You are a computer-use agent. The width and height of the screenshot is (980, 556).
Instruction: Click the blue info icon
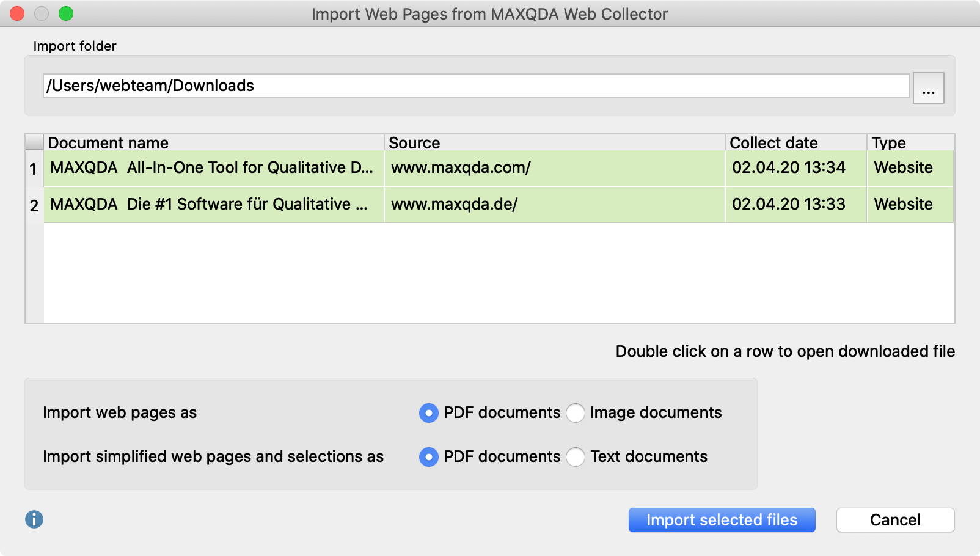pos(34,519)
